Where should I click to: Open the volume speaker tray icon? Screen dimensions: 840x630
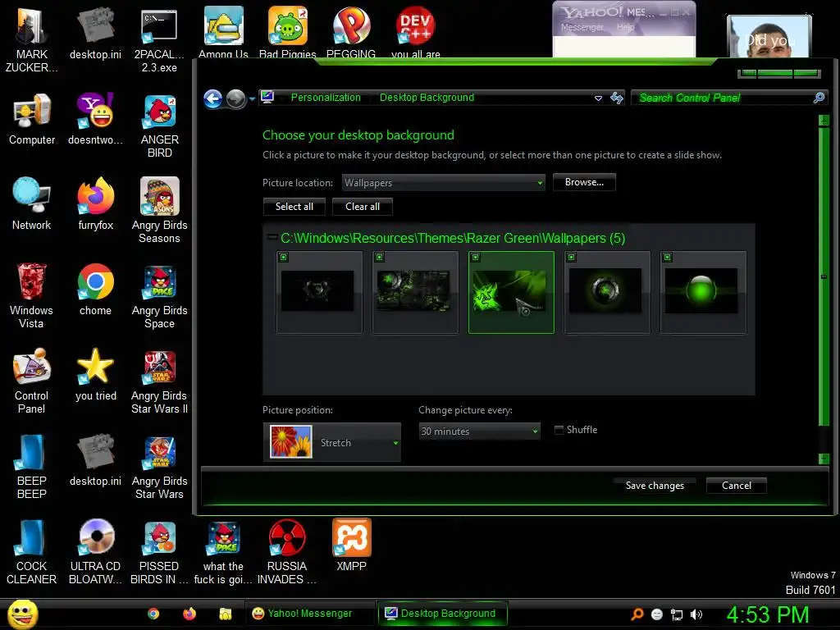click(x=696, y=614)
